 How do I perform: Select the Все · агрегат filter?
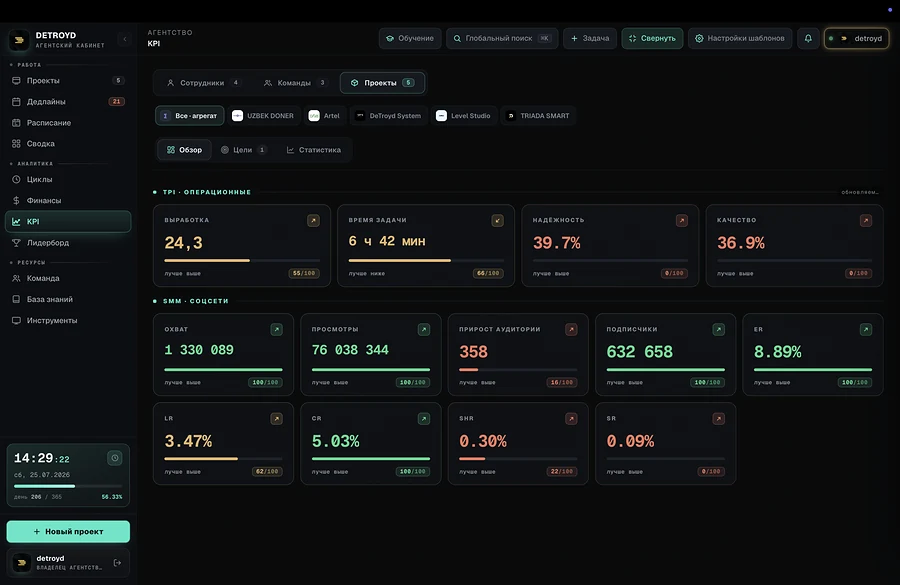pos(189,116)
